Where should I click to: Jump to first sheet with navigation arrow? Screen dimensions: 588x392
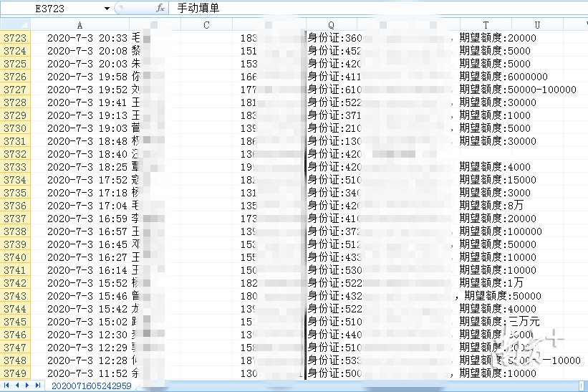6,386
